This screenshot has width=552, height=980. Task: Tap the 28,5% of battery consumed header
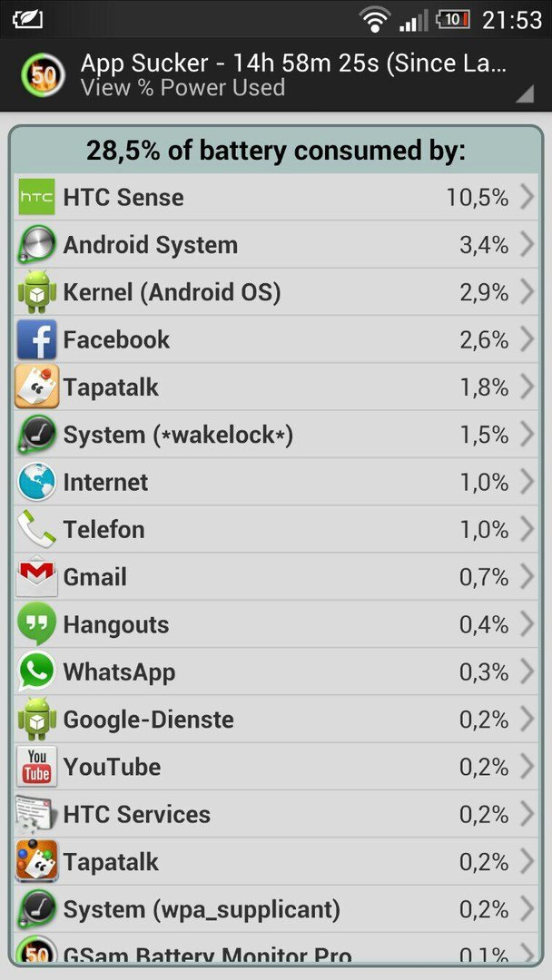point(276,151)
